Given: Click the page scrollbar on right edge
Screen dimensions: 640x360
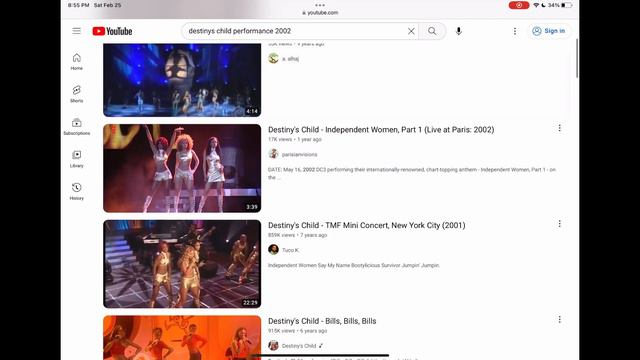Looking at the screenshot, I should coord(577,58).
